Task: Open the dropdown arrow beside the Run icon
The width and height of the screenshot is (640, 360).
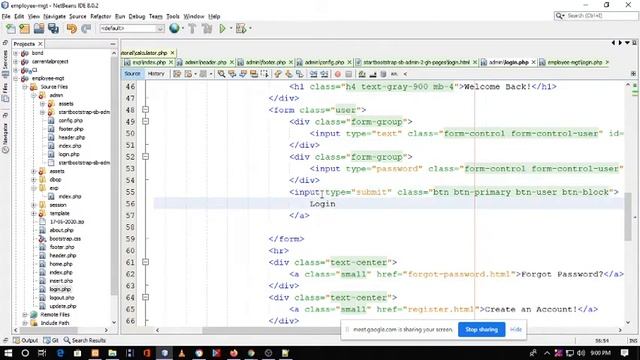Action: (231, 29)
